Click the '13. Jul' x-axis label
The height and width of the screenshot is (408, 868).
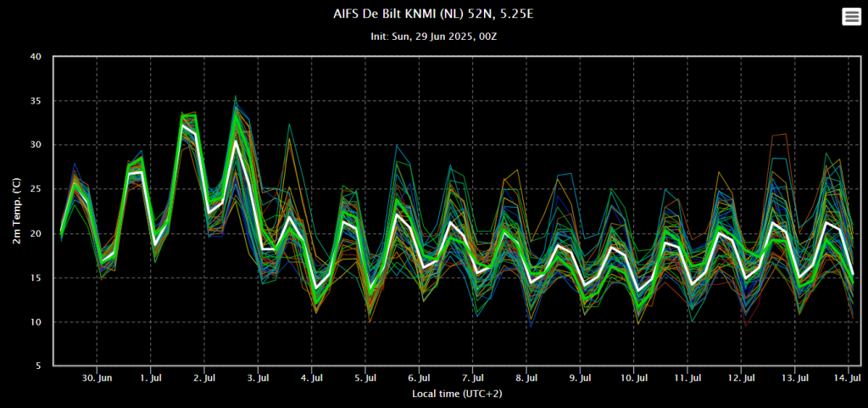795,378
